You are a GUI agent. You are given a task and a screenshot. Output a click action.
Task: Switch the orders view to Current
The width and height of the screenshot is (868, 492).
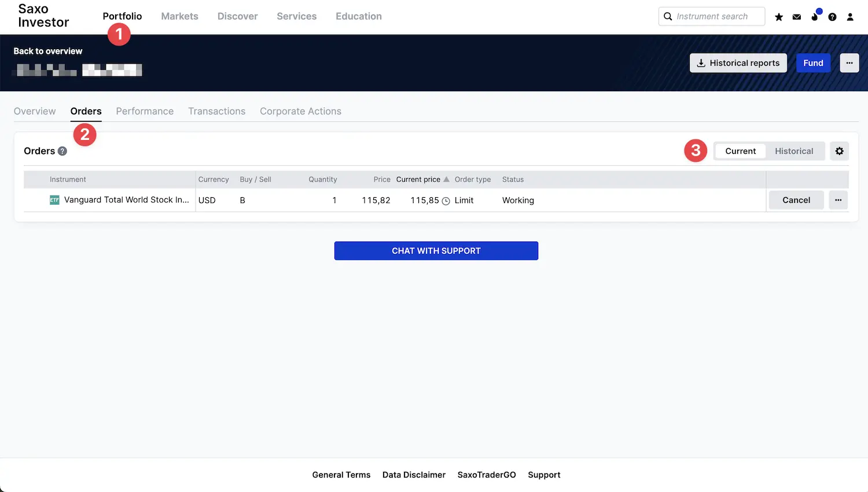click(x=741, y=151)
